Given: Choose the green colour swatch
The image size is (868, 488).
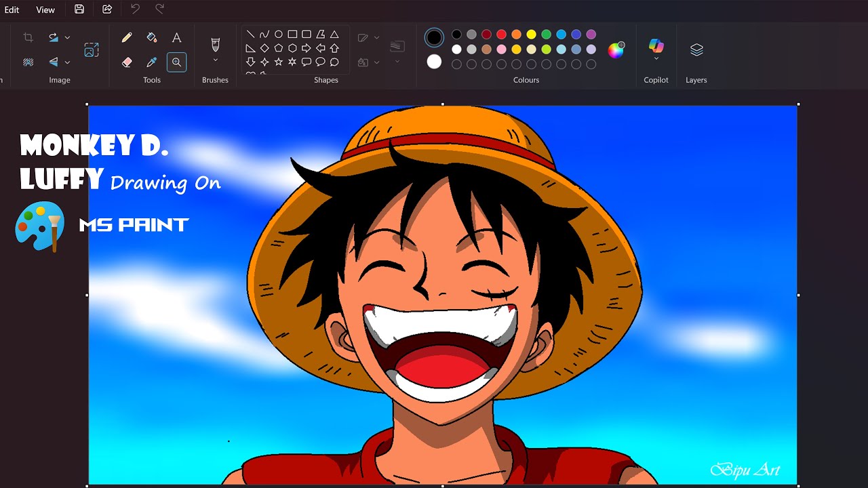Looking at the screenshot, I should [546, 35].
